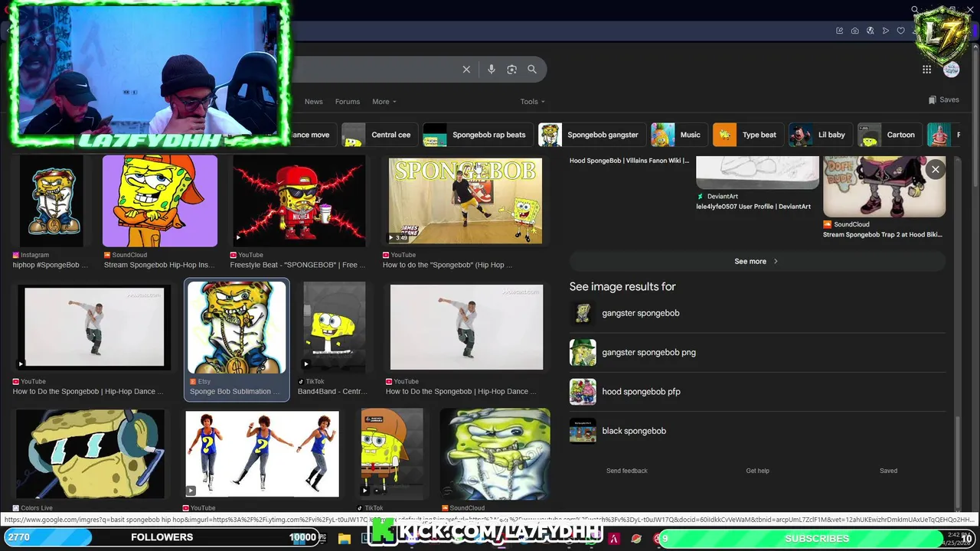Click the send arrow icon in address bar

(x=885, y=31)
